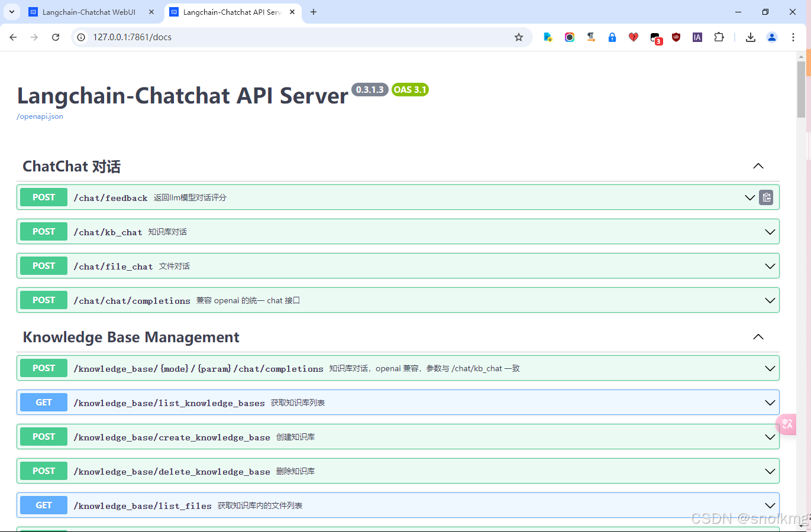Open the Chrome three-dot menu
The height and width of the screenshot is (532, 811).
click(793, 37)
